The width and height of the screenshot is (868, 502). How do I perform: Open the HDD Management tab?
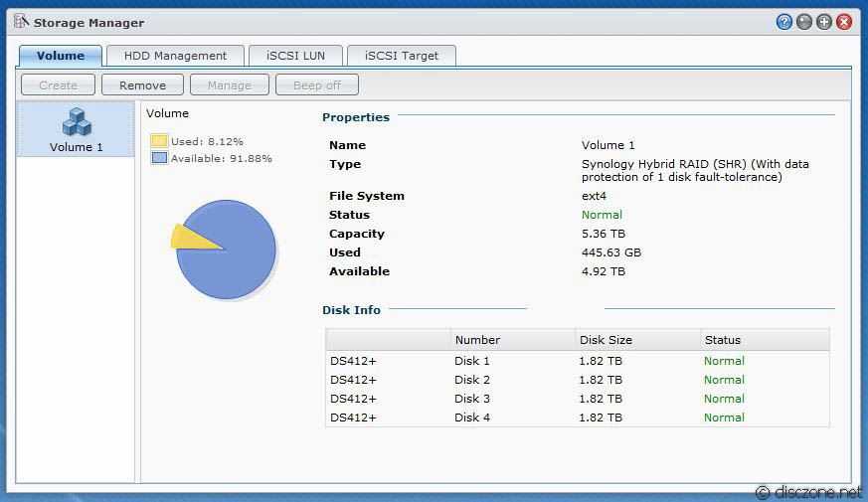click(175, 56)
